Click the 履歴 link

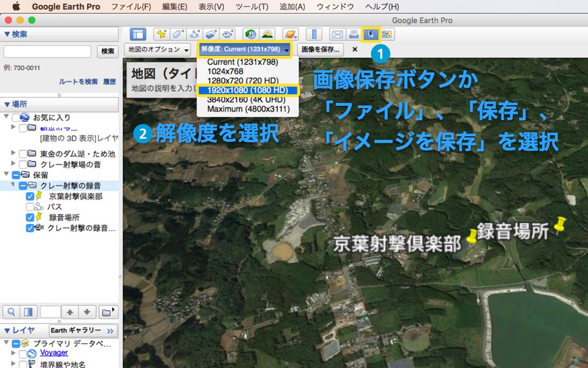pyautogui.click(x=110, y=82)
